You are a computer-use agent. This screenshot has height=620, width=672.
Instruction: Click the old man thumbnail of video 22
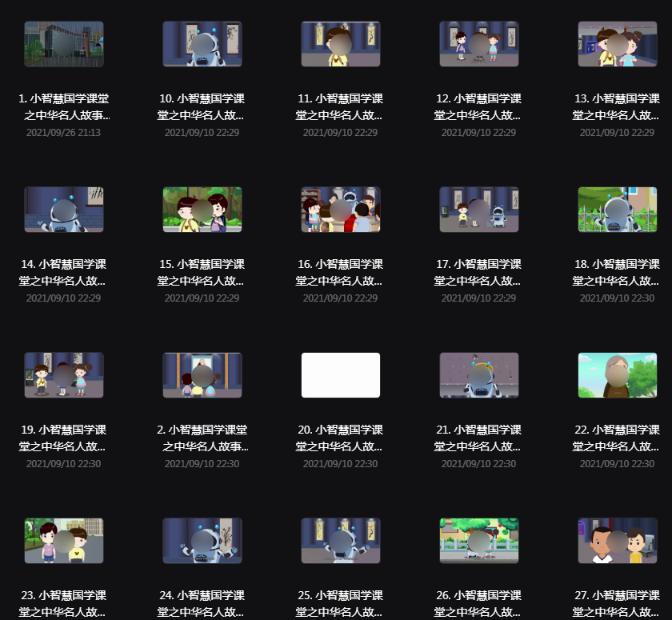coord(618,375)
